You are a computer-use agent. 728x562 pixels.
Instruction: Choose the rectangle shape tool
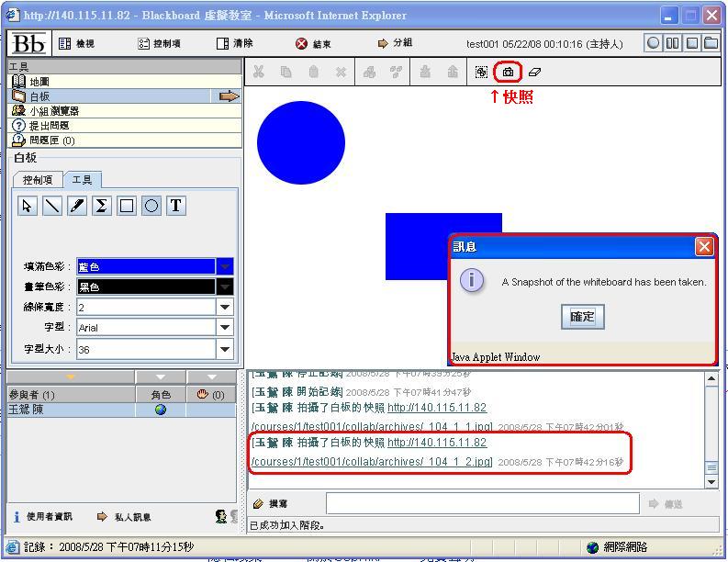click(127, 206)
